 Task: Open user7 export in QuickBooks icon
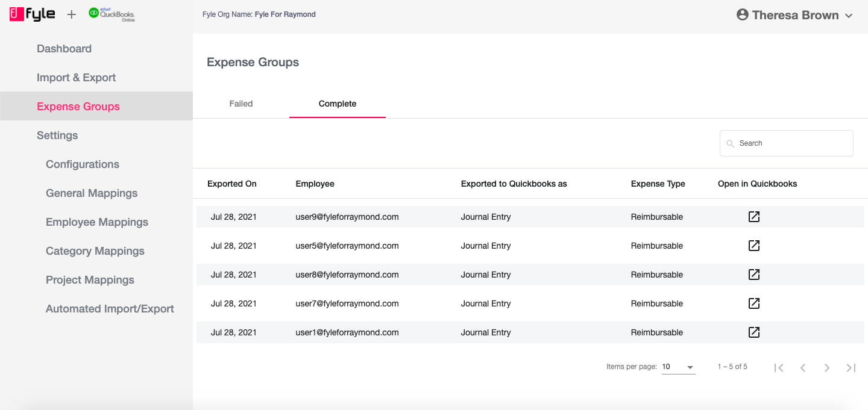click(753, 303)
